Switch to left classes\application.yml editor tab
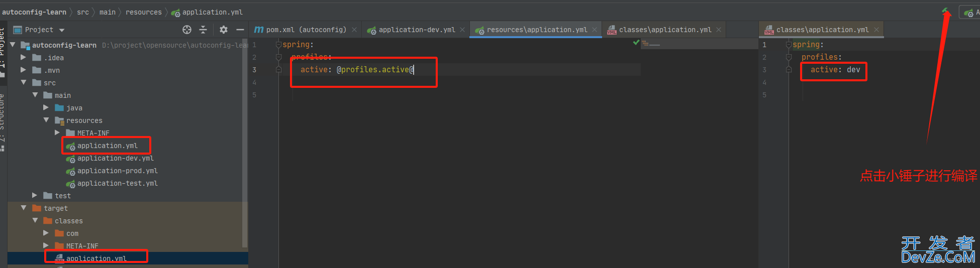 tap(665, 30)
